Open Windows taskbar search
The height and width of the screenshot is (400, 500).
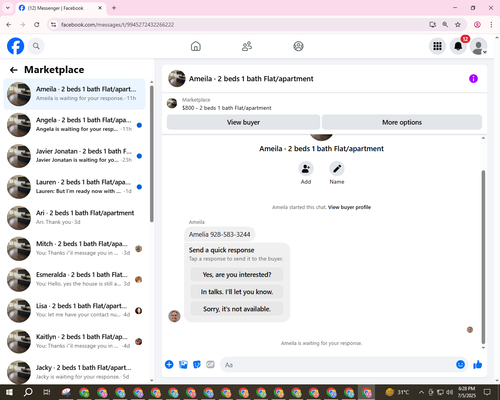coord(28,392)
